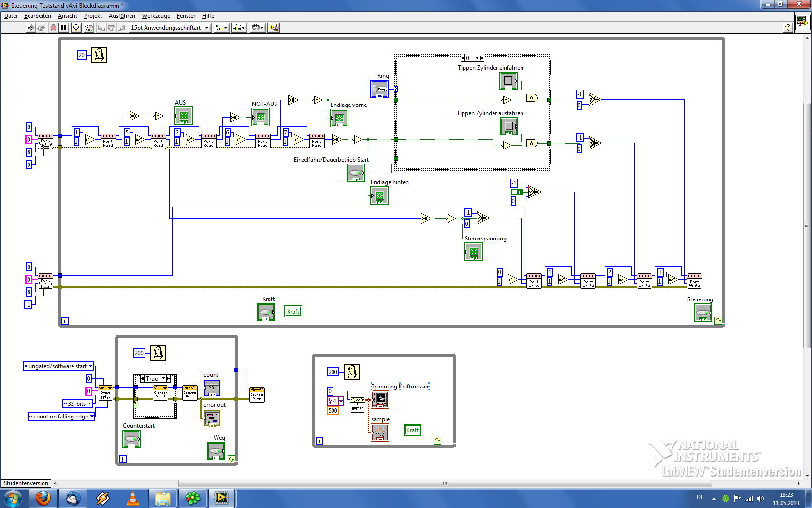Open the Reorder dropdown in the toolbar
The image size is (812, 508).
[x=258, y=28]
